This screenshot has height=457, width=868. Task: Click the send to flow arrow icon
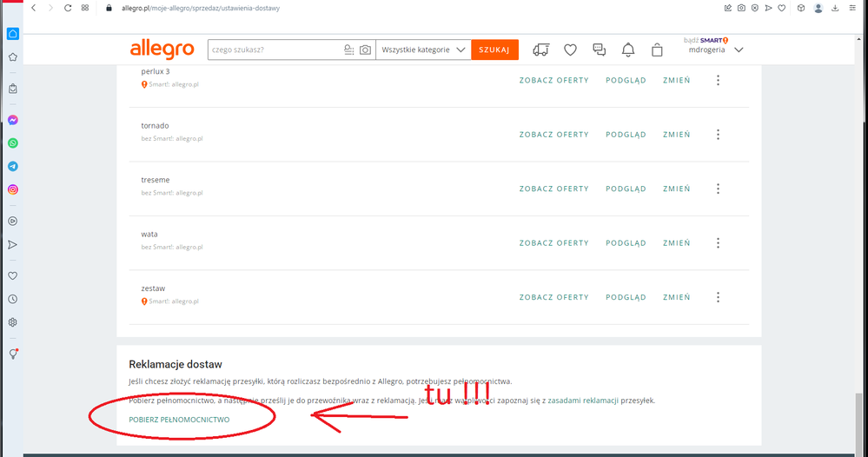768,8
